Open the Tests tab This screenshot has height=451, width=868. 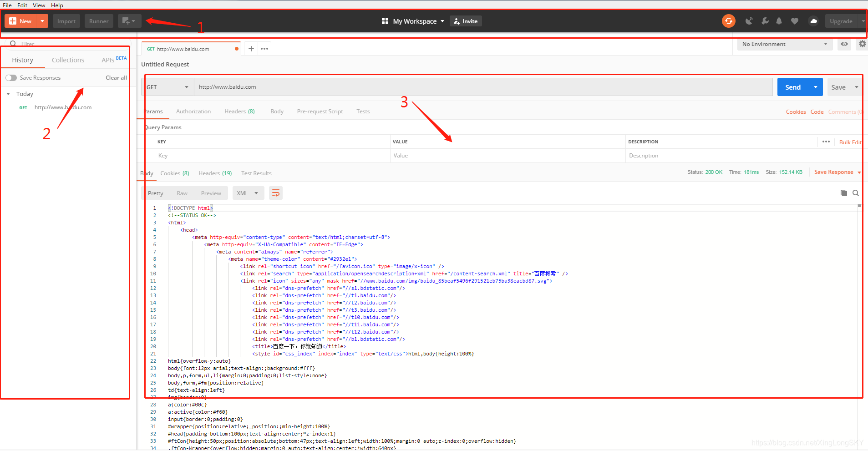coord(363,111)
